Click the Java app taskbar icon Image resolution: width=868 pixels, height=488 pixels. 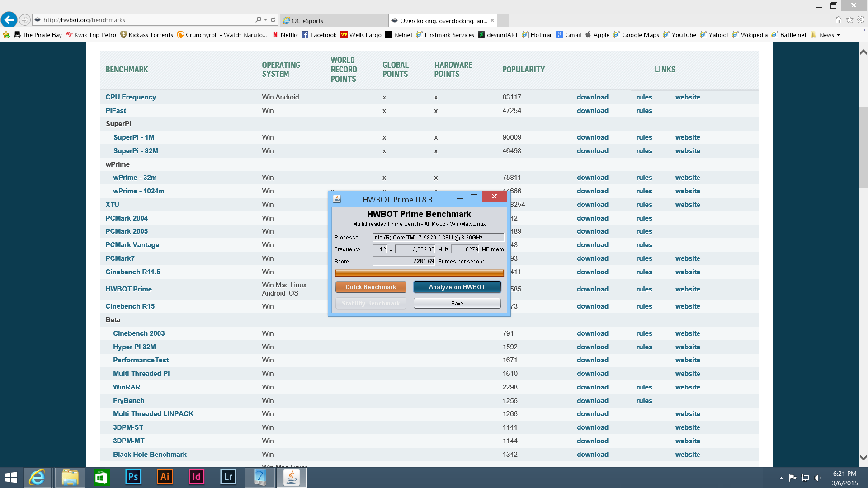point(292,478)
